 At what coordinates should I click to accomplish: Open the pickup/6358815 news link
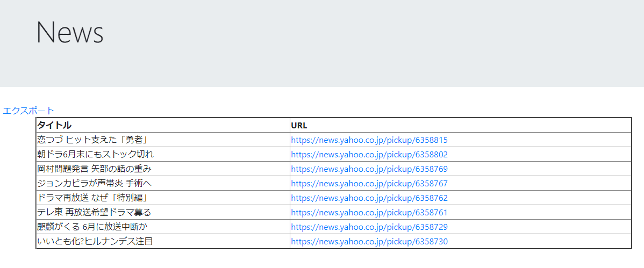[x=369, y=140]
